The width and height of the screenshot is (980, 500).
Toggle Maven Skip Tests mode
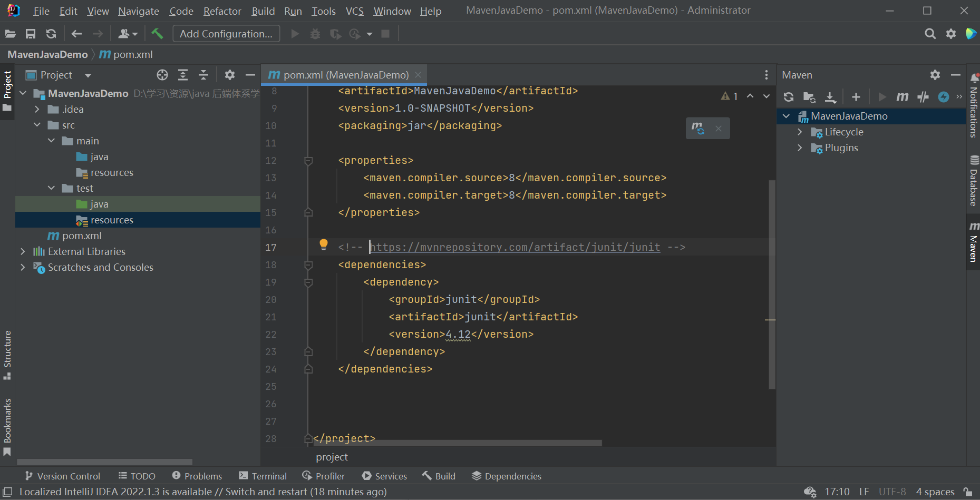944,97
